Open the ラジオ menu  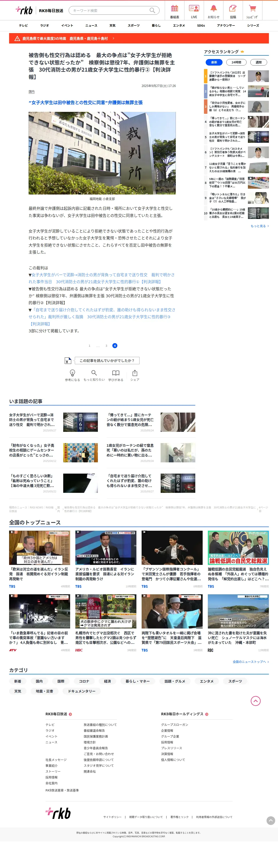point(45,25)
